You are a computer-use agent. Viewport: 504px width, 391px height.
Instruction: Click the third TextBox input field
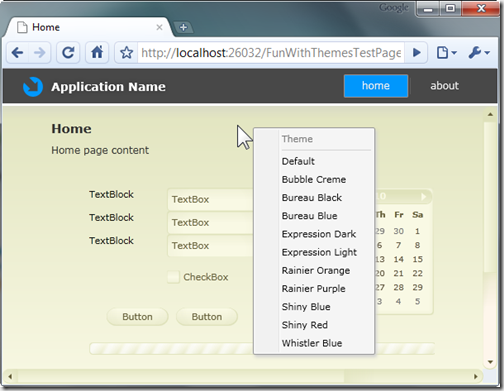tap(210, 246)
